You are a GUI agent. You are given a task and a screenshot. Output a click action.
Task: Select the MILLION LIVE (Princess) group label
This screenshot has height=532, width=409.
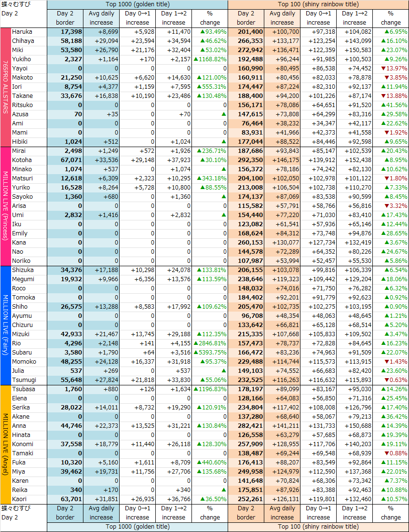(x=5, y=206)
